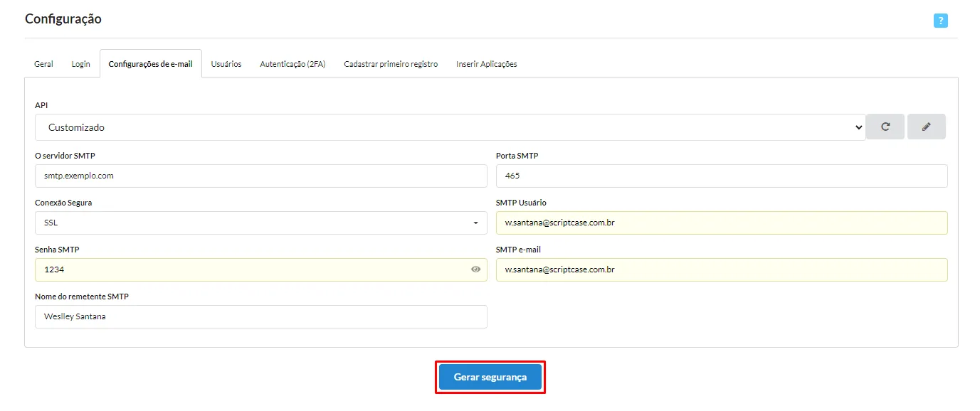Focus the SMTP Usuário input field

(x=722, y=223)
